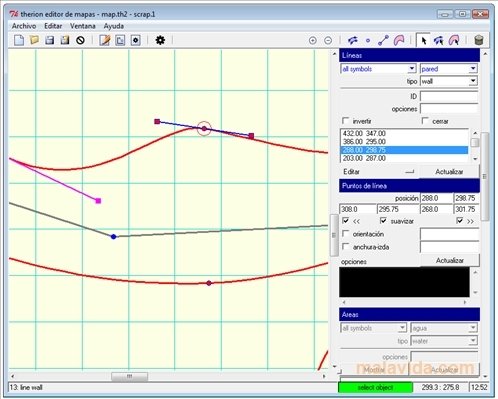Select the insert line tool icon
This screenshot has width=498, height=399.
(x=383, y=40)
